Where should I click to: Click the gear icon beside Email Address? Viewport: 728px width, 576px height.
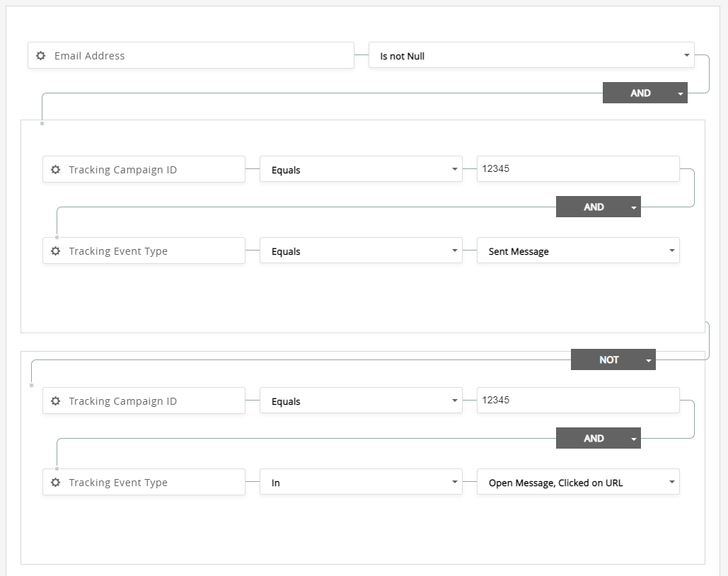[41, 56]
